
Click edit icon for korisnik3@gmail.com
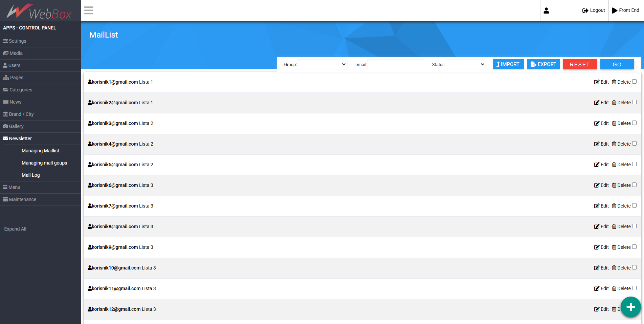coord(597,124)
